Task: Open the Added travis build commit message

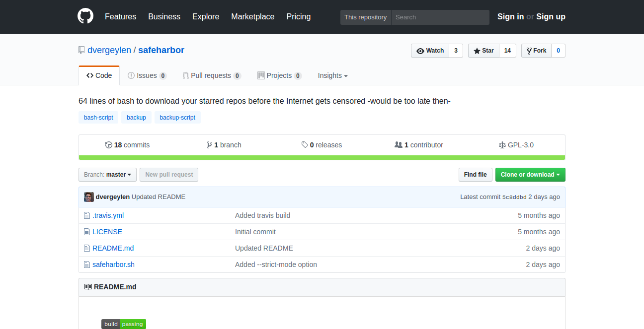Action: pos(263,215)
